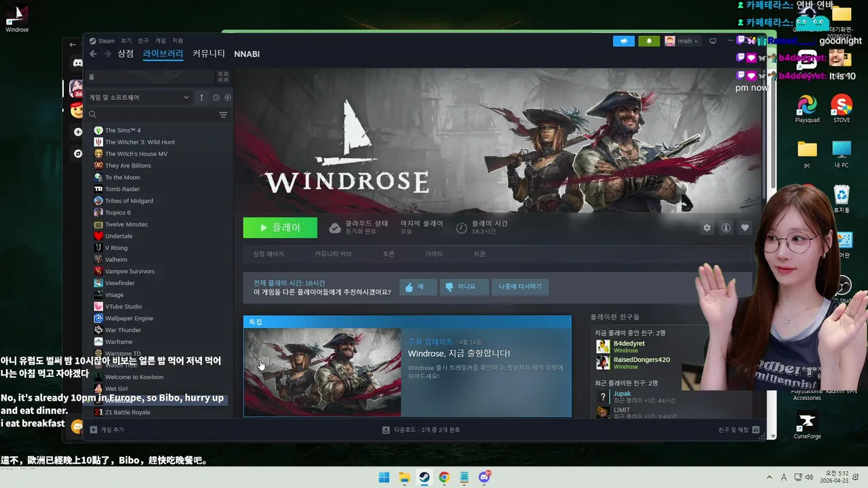Open the NNABI profile tab
This screenshot has height=488, width=868.
click(x=247, y=54)
